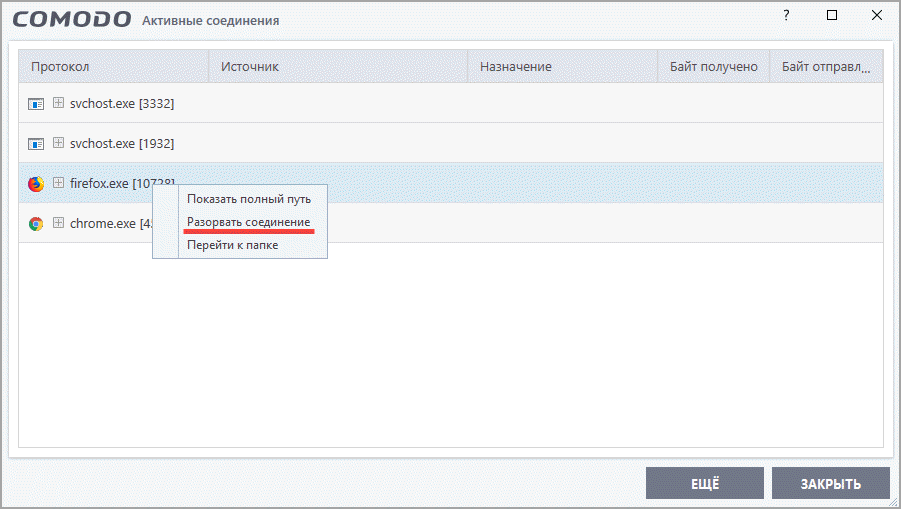Expand the svchost.exe [1932] connection tree
901x509 pixels.
59,143
